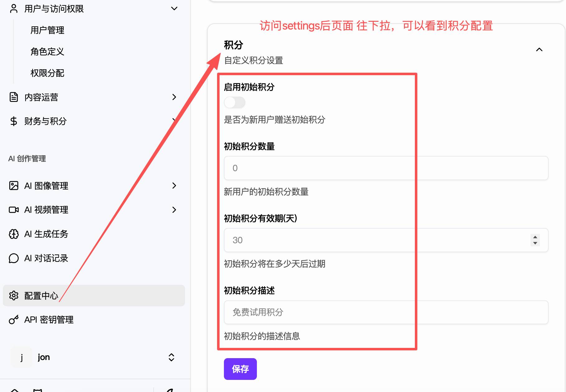Expand the AI 图像管理 submenu arrow

point(174,186)
